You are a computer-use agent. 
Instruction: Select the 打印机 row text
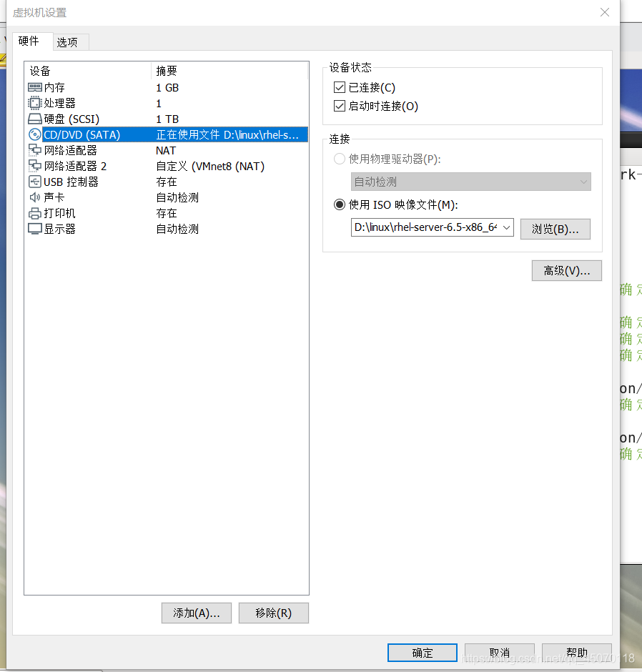(59, 213)
